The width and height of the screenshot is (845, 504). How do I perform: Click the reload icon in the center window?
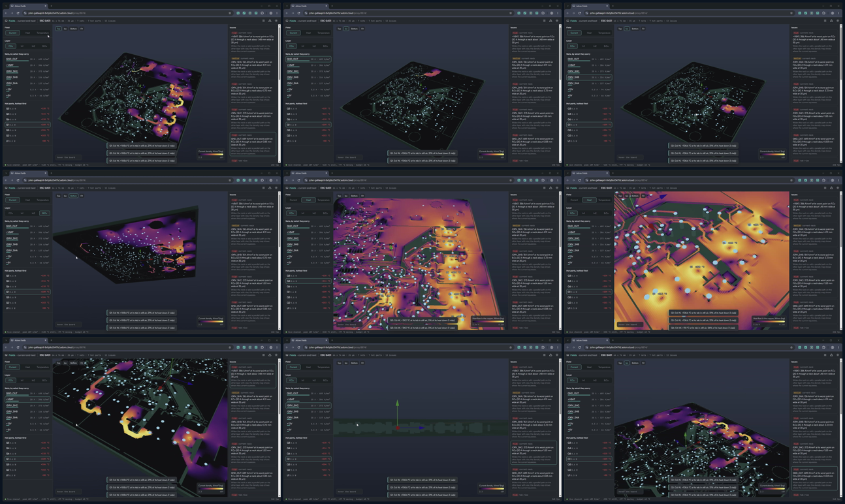(299, 180)
